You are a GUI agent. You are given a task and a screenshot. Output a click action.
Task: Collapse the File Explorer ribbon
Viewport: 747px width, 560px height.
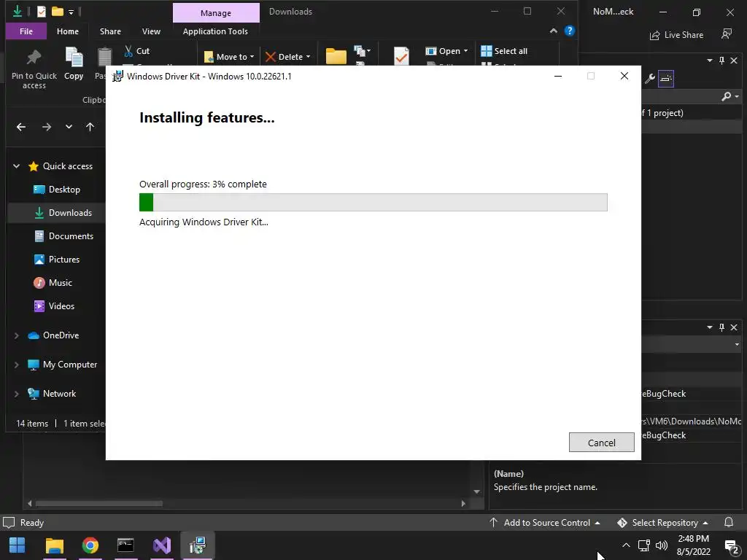tap(553, 31)
